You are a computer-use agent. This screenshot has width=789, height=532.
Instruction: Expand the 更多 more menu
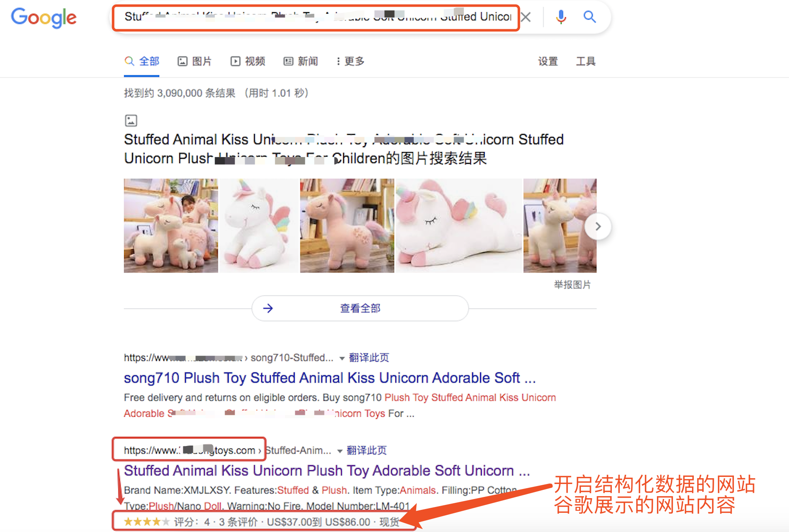coord(350,61)
